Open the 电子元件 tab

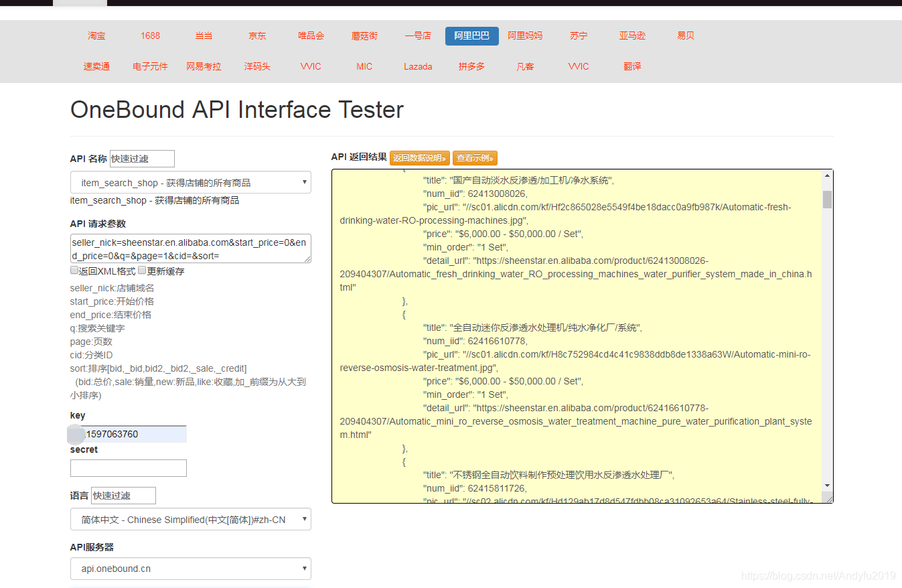pyautogui.click(x=150, y=67)
